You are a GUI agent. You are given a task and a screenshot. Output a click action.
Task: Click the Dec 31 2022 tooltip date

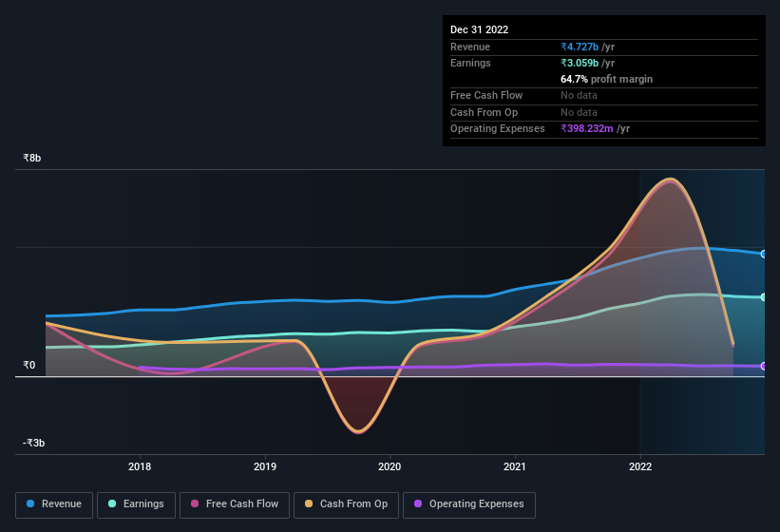pyautogui.click(x=480, y=29)
